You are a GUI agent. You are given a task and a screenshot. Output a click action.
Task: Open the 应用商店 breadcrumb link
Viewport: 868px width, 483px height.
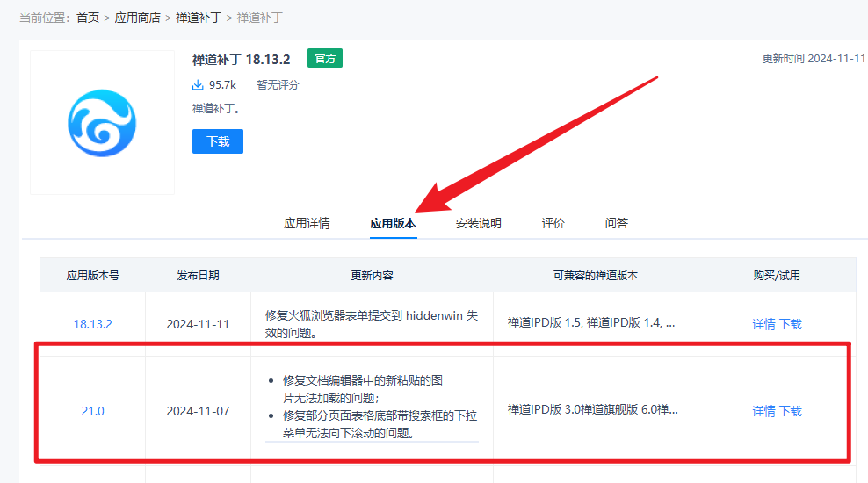137,18
